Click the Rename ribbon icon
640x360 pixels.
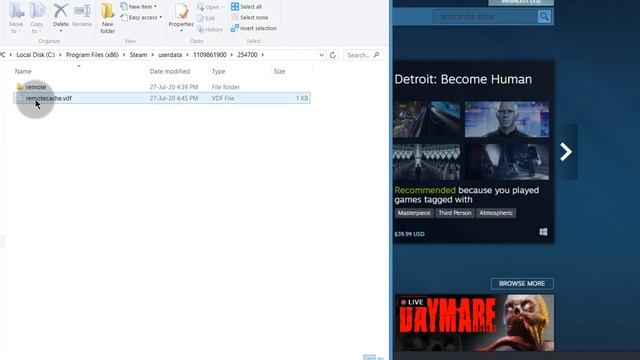tap(82, 16)
